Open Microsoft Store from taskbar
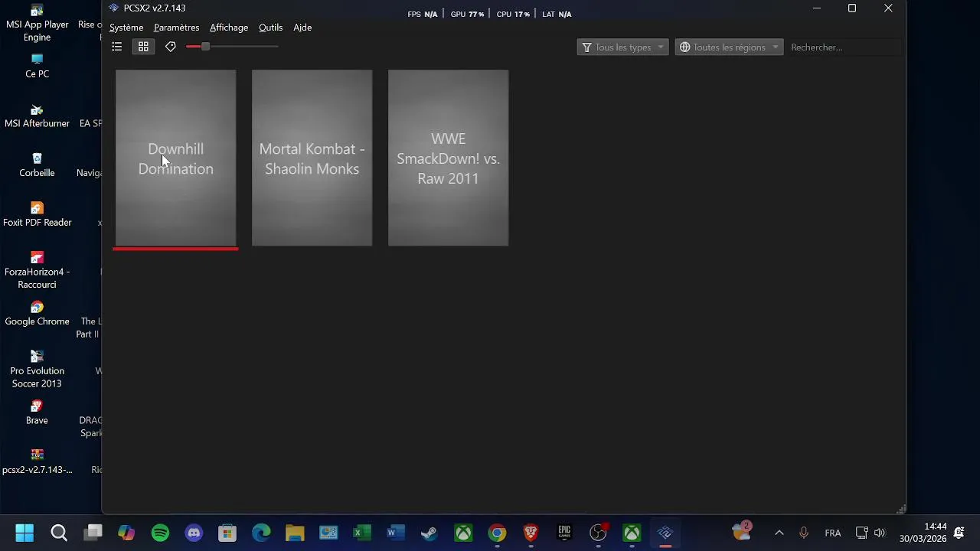 [x=227, y=533]
